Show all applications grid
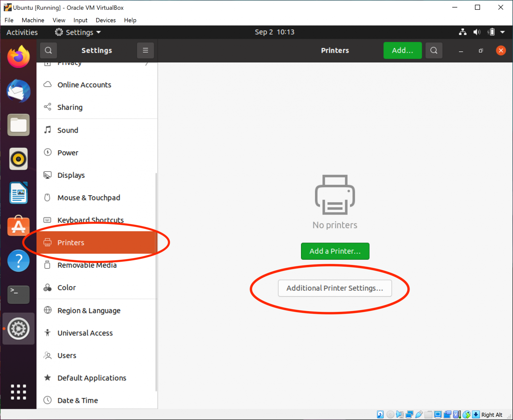Screen dimensions: 513x420 19,392
